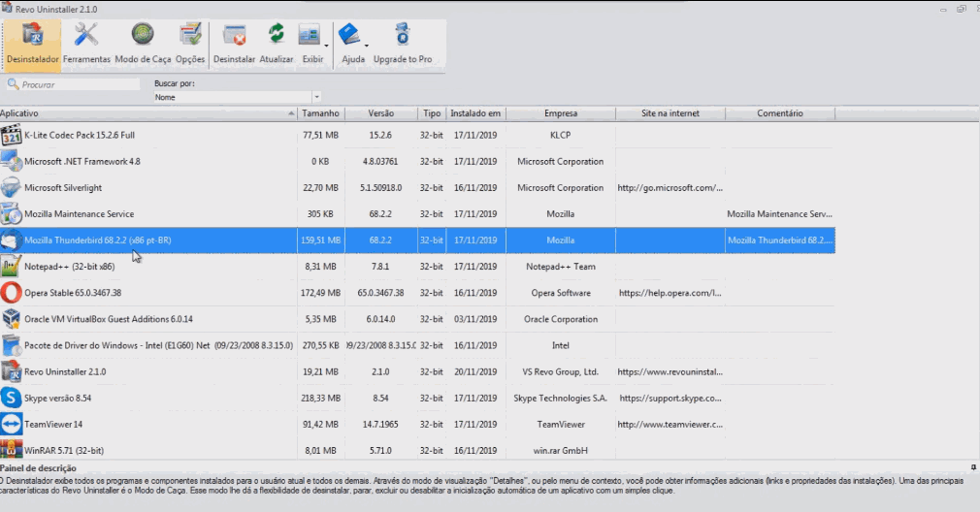
Task: Select TeamViewer 14 program icon
Action: point(12,424)
